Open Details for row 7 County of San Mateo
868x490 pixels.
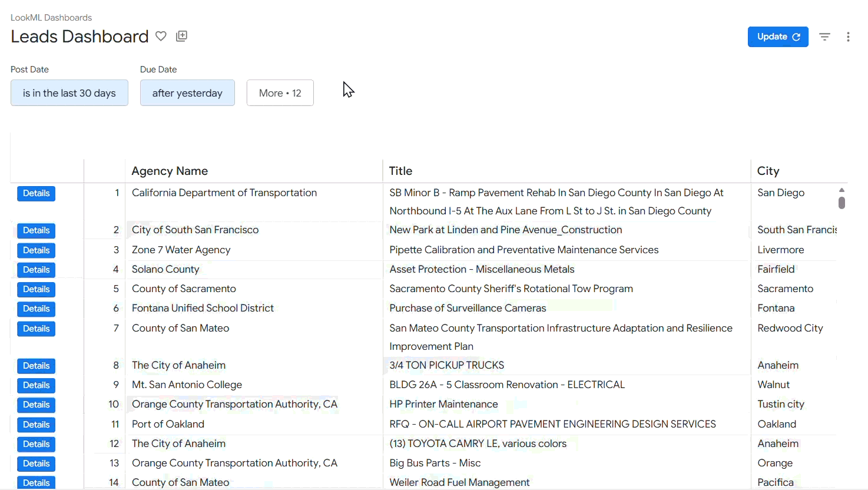pyautogui.click(x=36, y=329)
